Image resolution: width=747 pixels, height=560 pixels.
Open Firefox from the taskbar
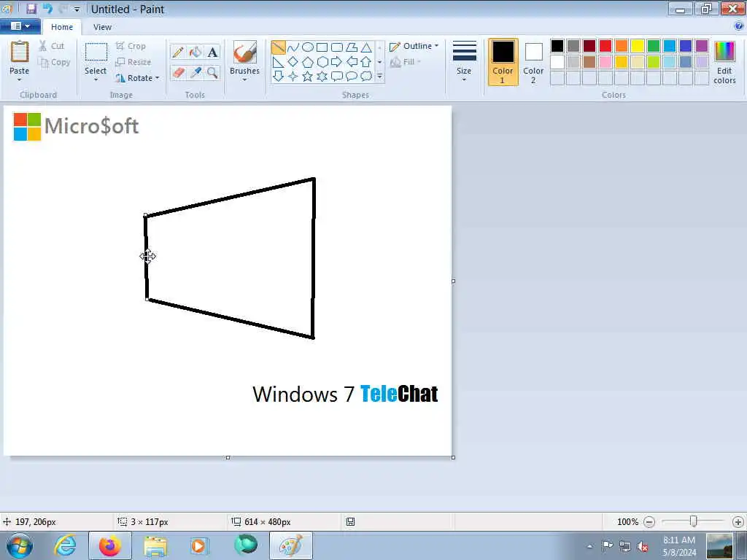point(110,545)
